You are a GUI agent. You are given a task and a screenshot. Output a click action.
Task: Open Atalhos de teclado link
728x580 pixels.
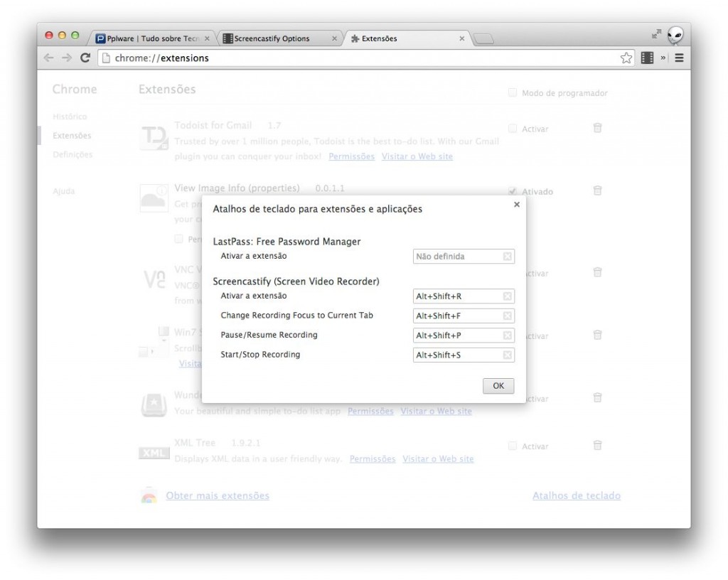(x=576, y=495)
